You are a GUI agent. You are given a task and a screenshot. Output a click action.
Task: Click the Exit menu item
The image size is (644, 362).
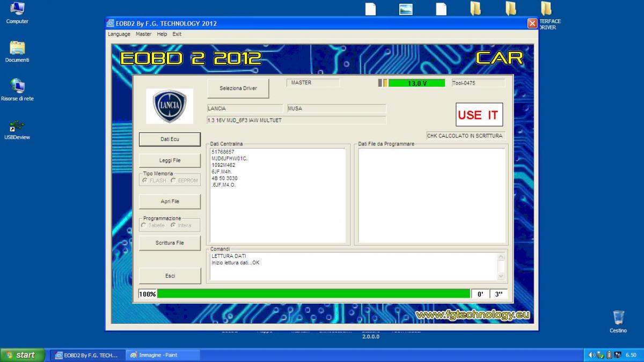[177, 34]
